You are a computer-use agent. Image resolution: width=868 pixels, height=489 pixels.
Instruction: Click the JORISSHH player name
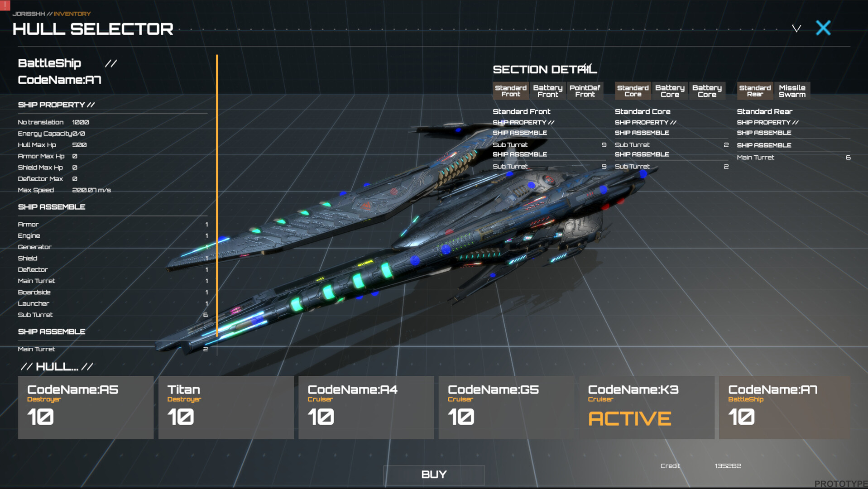click(29, 14)
